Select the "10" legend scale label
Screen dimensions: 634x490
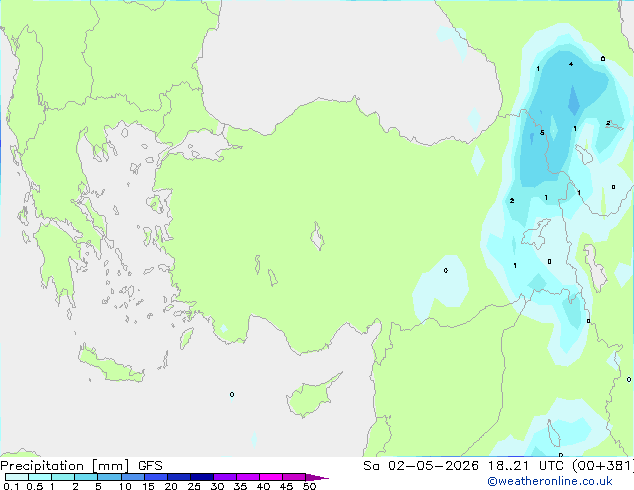125,486
